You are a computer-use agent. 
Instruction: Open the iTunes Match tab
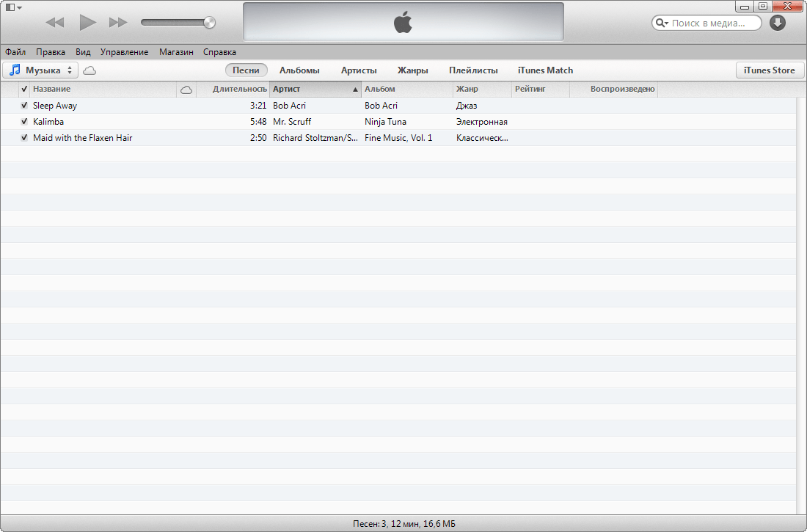click(546, 70)
